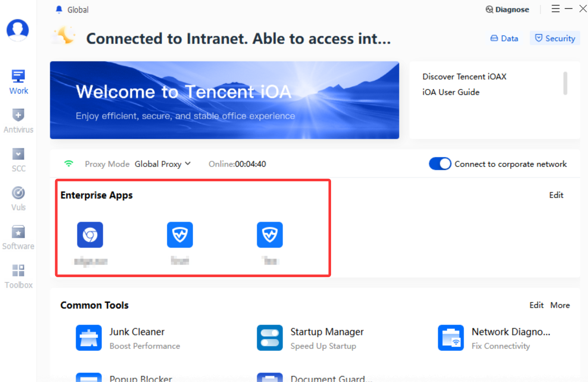The height and width of the screenshot is (382, 588).
Task: Open the iOA User Guide link
Action: (451, 92)
